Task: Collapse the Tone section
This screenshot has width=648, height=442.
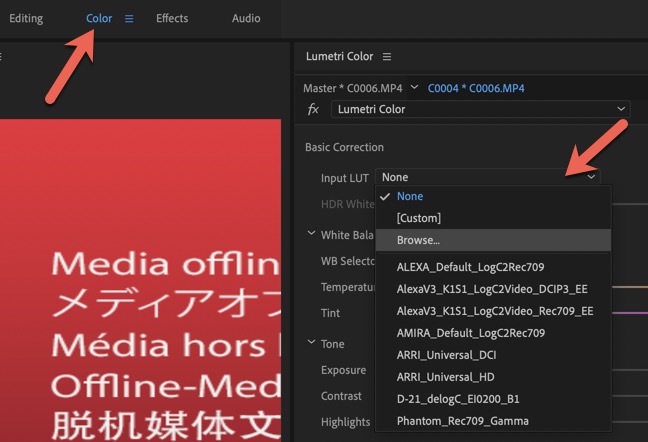Action: point(311,344)
